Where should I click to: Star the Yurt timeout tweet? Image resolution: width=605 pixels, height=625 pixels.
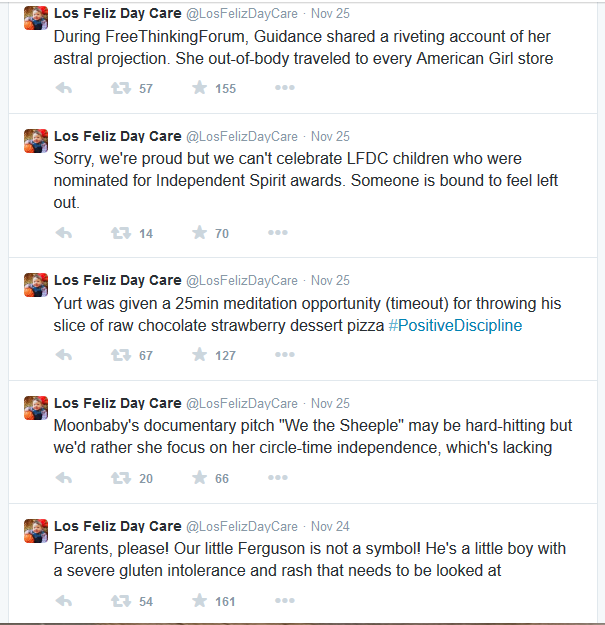click(199, 355)
